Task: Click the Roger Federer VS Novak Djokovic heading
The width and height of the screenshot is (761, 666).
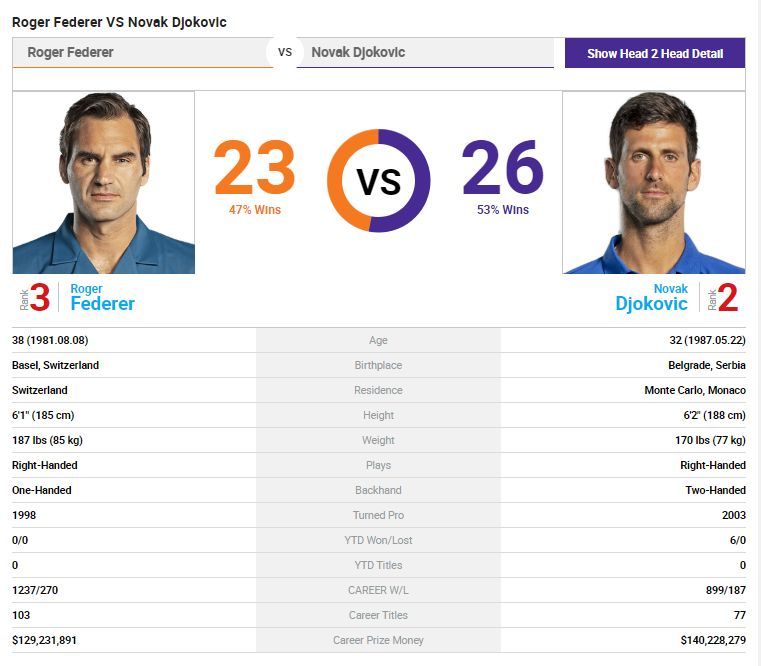Action: [x=119, y=21]
